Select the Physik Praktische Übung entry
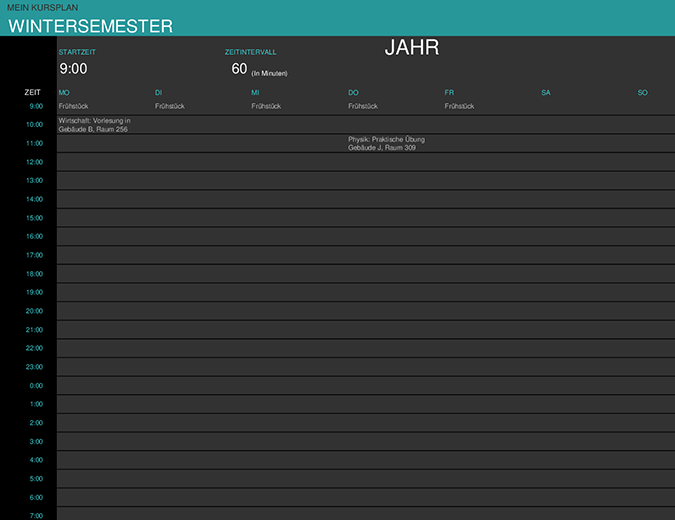The image size is (675, 520). pos(386,143)
